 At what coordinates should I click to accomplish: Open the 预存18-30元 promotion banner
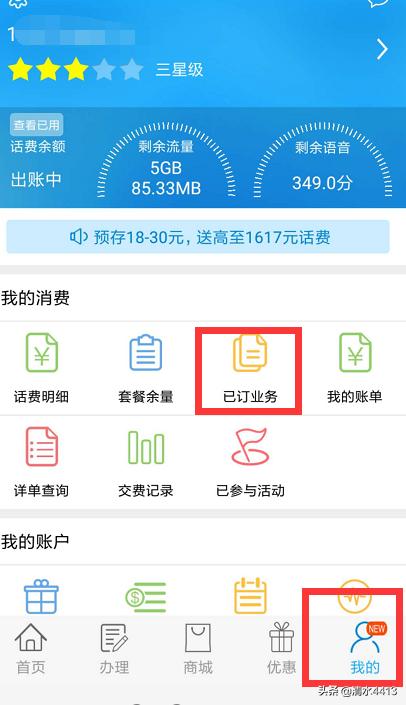pyautogui.click(x=198, y=236)
